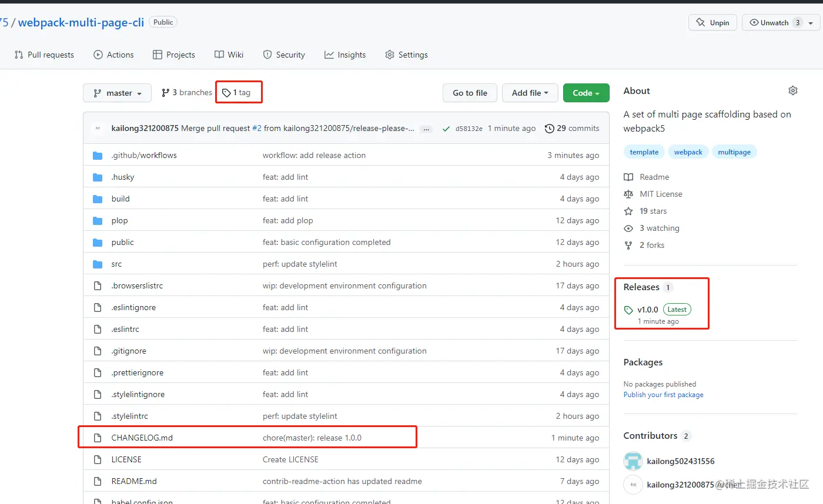The image size is (823, 504).
Task: Open the v1.0.0 release
Action: [648, 310]
